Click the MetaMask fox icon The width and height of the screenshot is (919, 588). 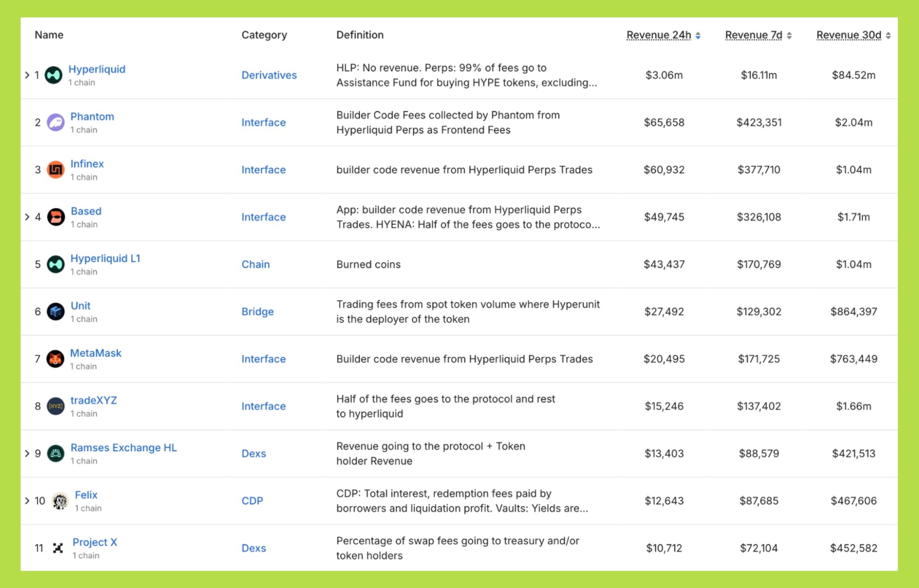[55, 359]
